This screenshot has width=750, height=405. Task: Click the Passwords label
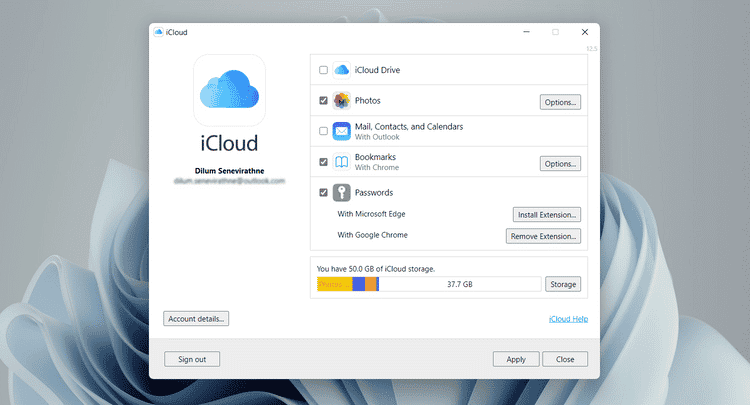tap(374, 193)
